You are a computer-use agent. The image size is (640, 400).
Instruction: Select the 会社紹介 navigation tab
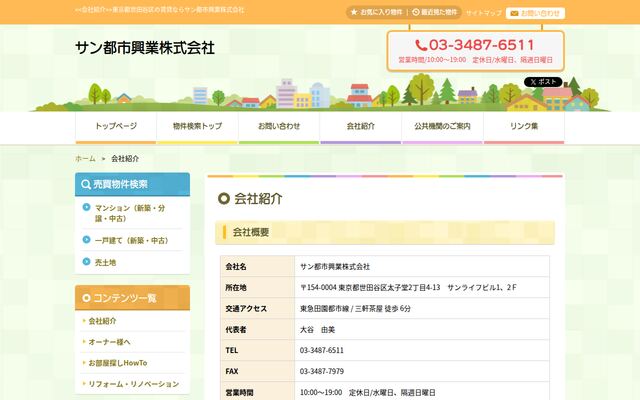click(x=361, y=127)
